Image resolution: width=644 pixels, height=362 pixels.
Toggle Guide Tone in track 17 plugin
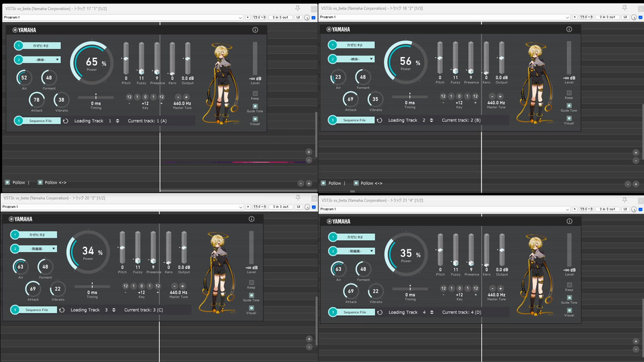255,107
